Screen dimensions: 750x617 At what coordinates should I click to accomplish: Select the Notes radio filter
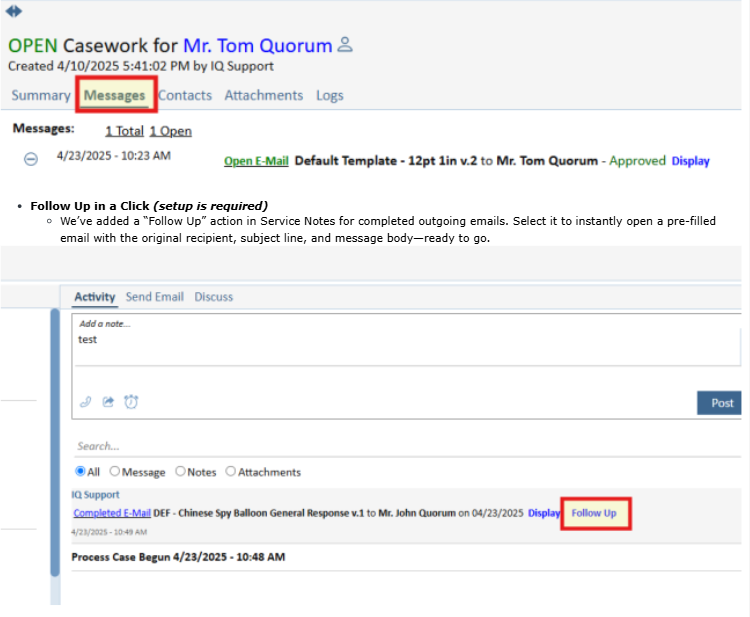click(180, 472)
